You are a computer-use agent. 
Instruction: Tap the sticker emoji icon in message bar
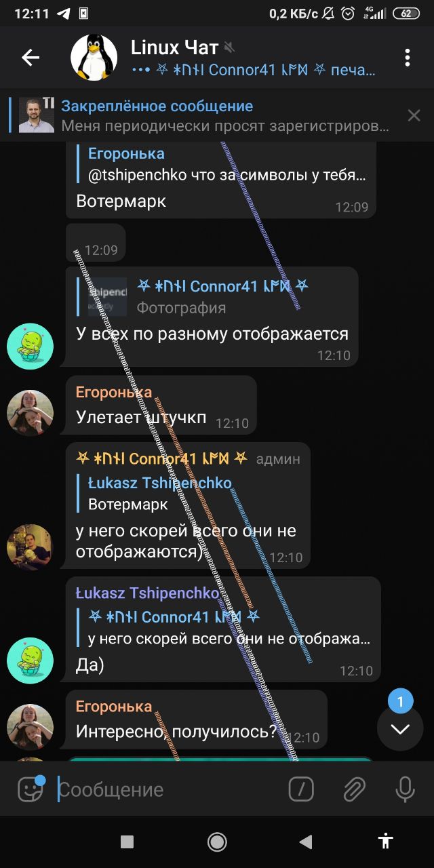click(x=31, y=789)
